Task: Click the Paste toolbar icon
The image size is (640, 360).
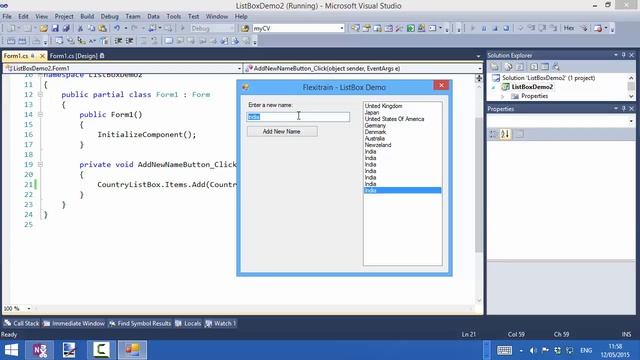Action: click(102, 28)
